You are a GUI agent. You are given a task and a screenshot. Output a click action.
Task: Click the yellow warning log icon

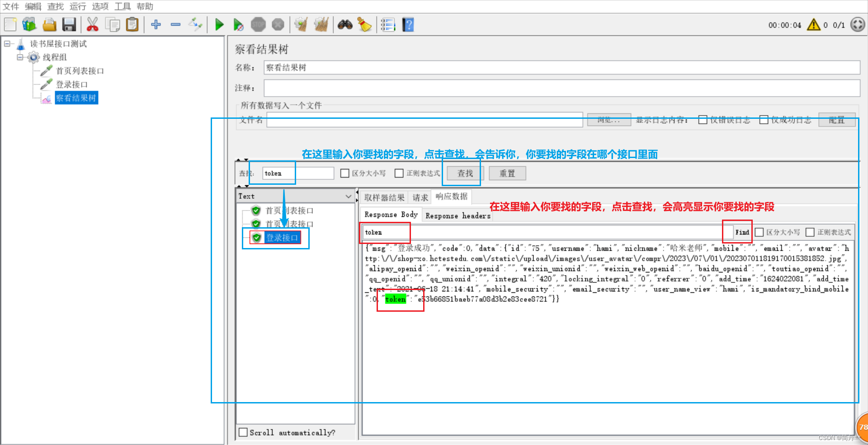813,24
